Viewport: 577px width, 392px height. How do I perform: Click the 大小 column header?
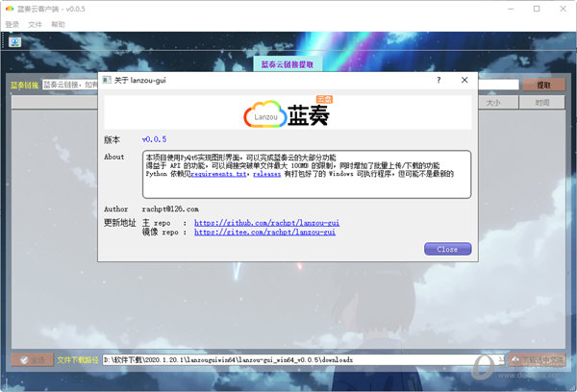(493, 103)
